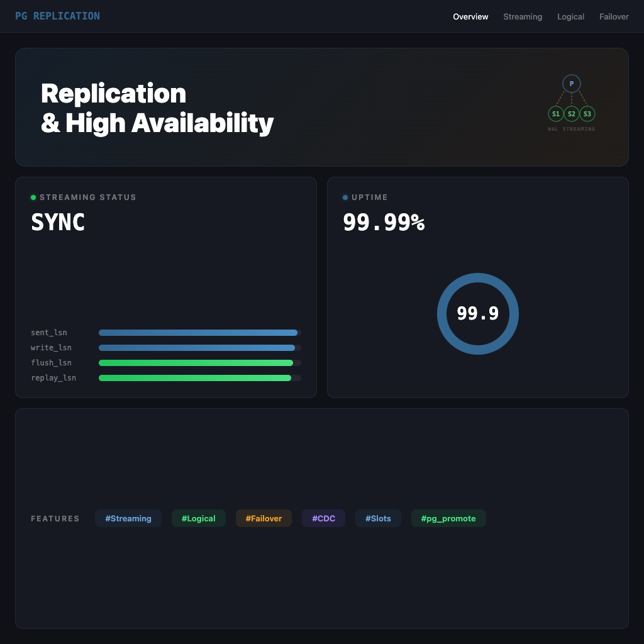This screenshot has width=644, height=644.
Task: Click the WAL STREAMING caption
Action: coord(571,129)
